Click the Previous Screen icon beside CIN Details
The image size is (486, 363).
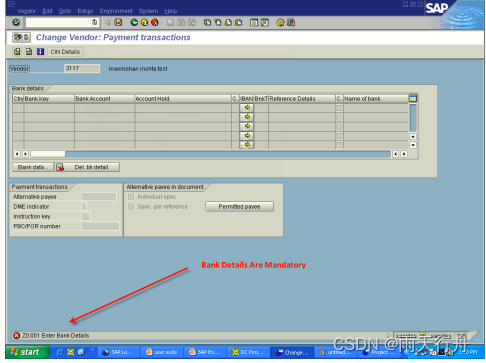[17, 52]
